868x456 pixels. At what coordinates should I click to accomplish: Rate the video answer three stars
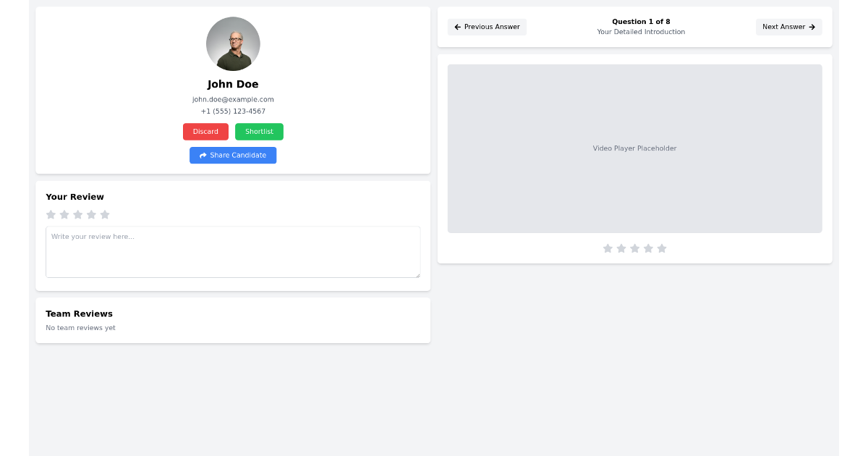(634, 248)
